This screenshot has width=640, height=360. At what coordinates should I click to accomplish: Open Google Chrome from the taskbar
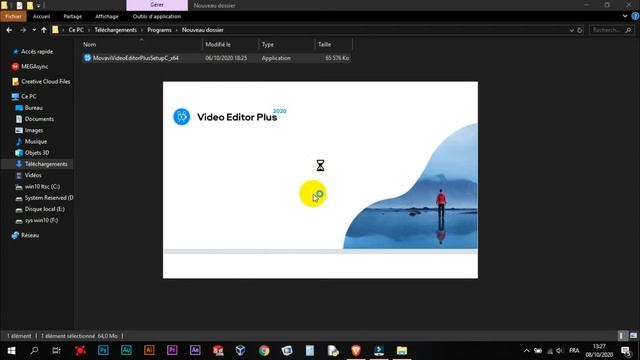coord(264,350)
